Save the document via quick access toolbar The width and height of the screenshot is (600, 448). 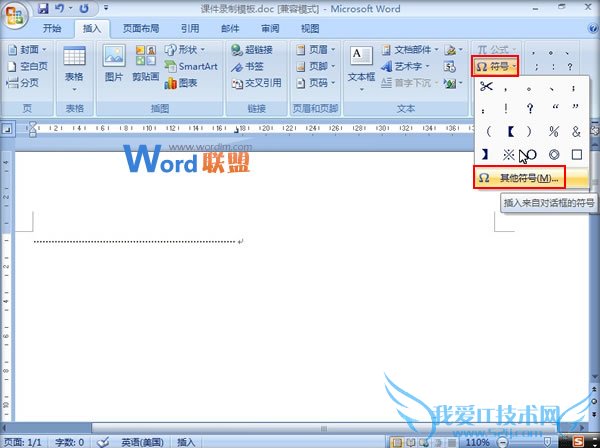(43, 8)
